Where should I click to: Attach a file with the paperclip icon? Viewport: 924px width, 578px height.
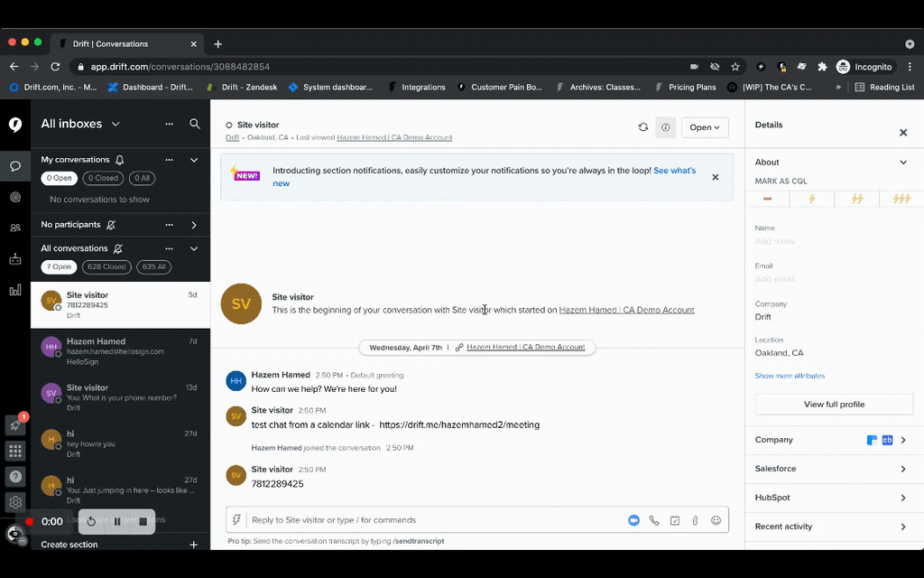696,520
